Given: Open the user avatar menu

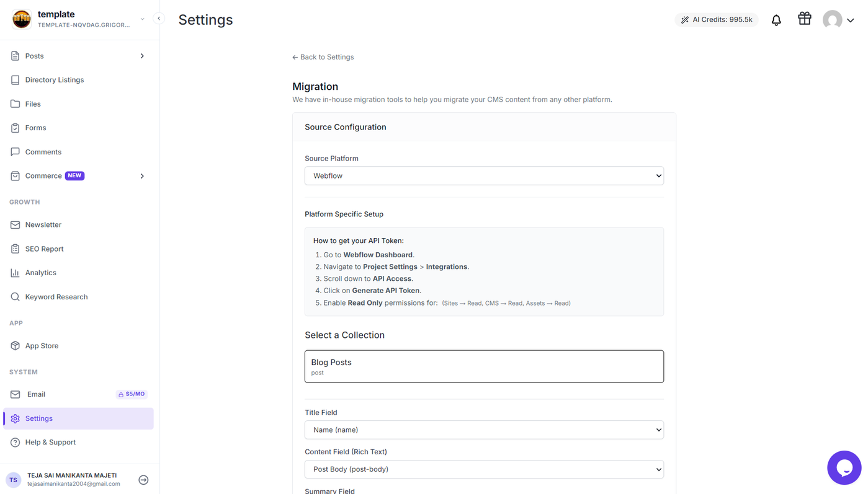Looking at the screenshot, I should (838, 20).
